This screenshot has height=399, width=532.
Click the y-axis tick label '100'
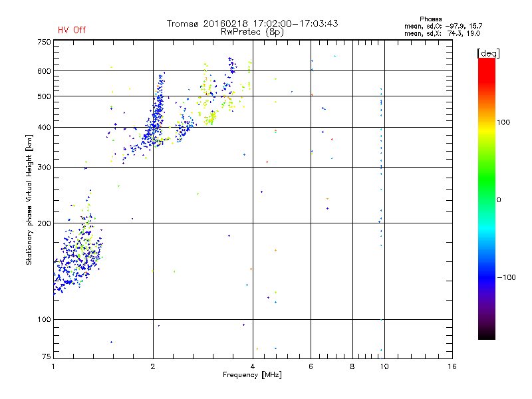pos(44,320)
